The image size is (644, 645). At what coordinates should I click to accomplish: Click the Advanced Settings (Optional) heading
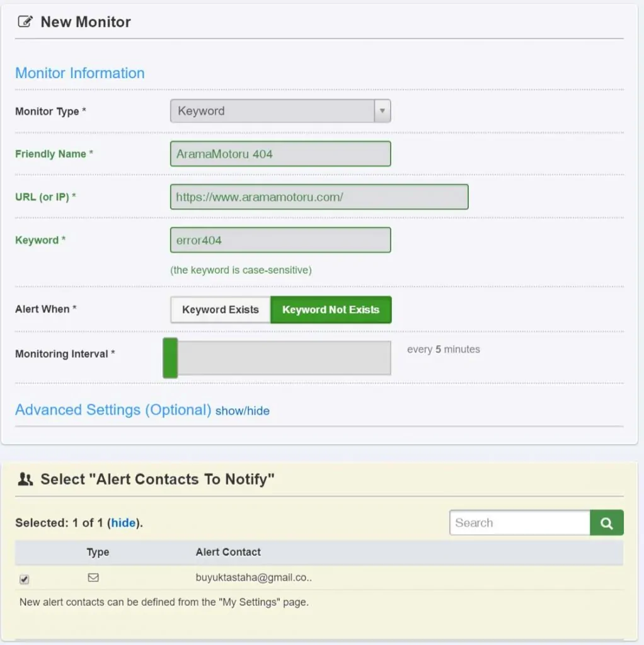tap(113, 409)
